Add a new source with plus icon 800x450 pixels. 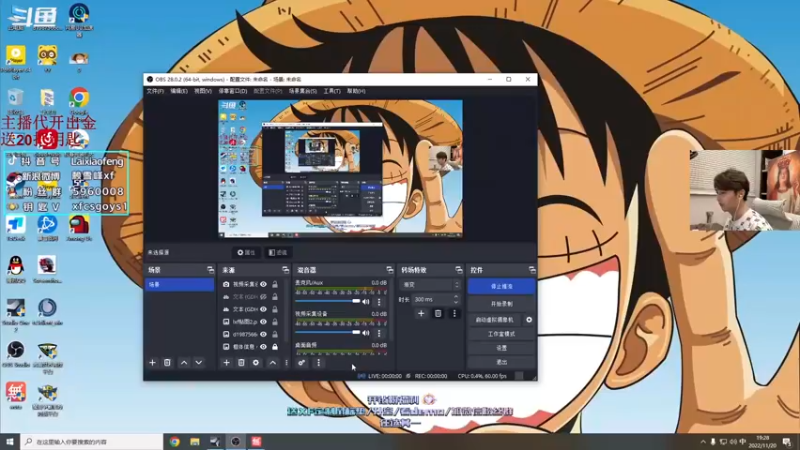click(227, 363)
